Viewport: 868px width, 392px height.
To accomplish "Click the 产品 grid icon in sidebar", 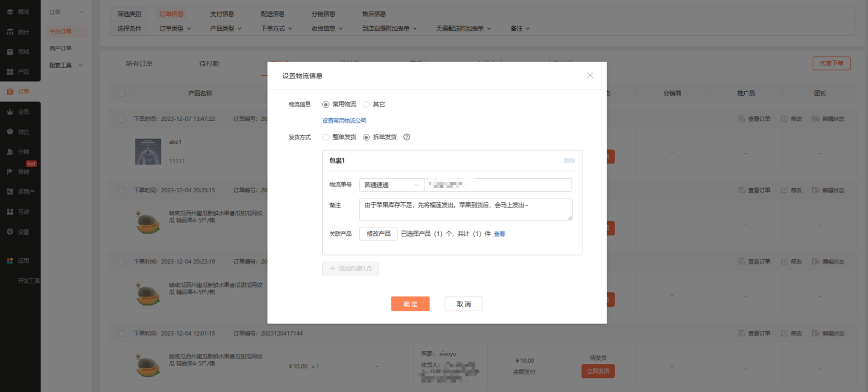I will pyautogui.click(x=10, y=72).
